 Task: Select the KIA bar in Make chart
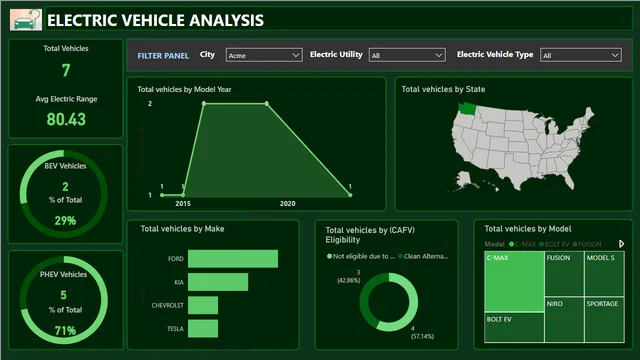click(x=218, y=282)
